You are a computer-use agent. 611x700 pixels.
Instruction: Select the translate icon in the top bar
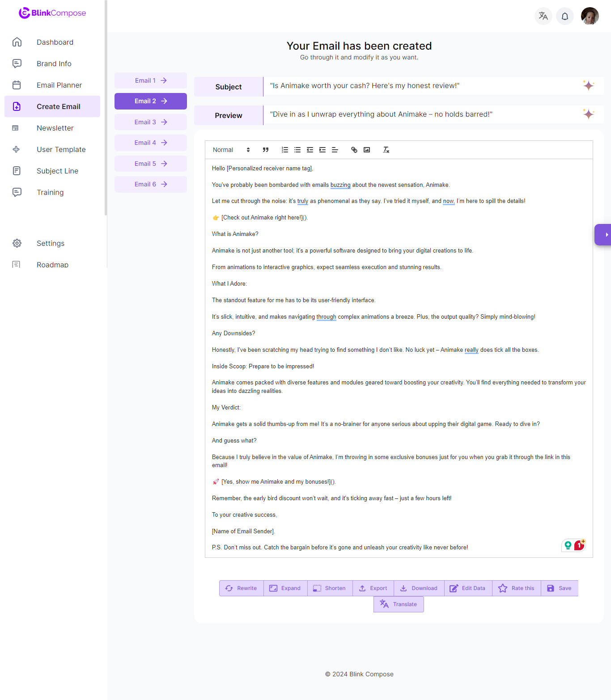(x=543, y=16)
